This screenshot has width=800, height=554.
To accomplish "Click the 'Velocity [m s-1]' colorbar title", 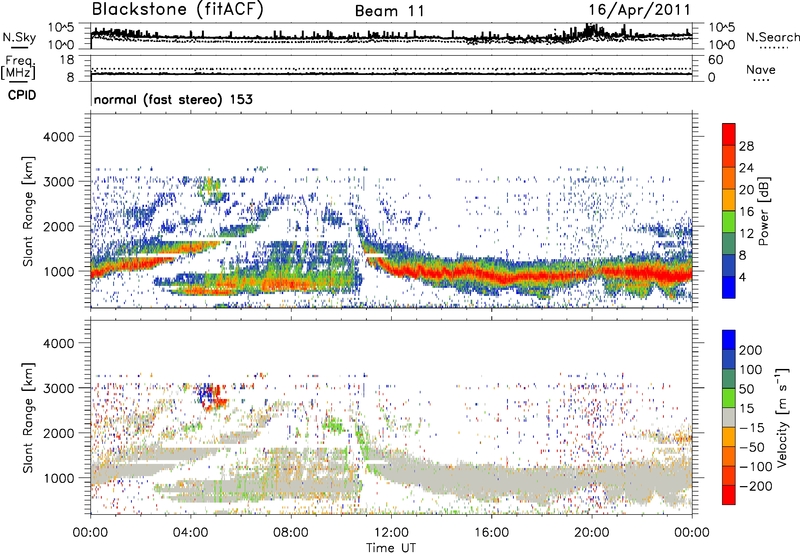I will click(782, 417).
